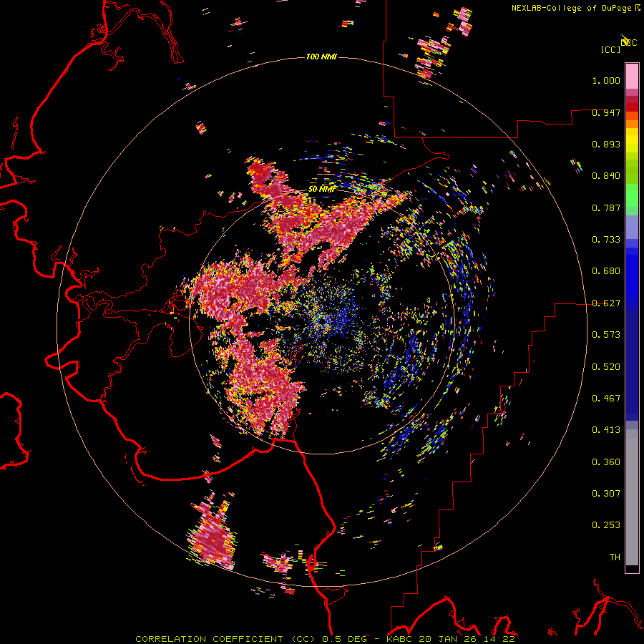This screenshot has width=644, height=644.
Task: Click the 0.467 legend value
Action: [606, 399]
